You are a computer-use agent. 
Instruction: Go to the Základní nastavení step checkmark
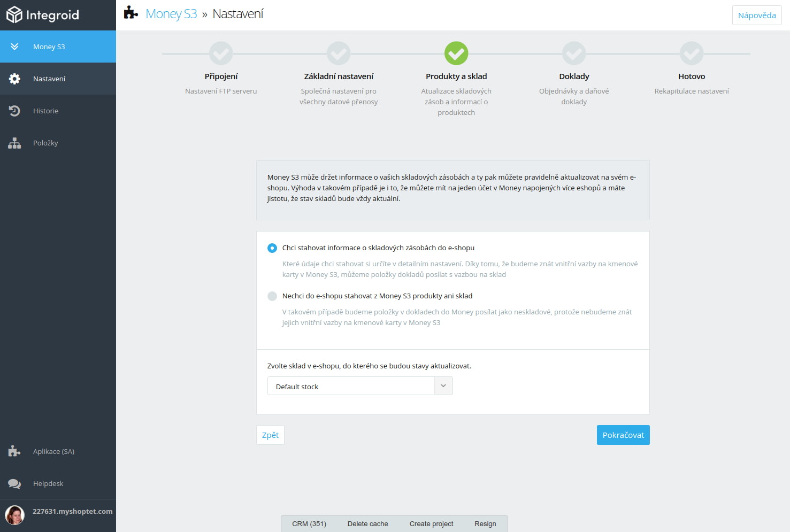(339, 53)
